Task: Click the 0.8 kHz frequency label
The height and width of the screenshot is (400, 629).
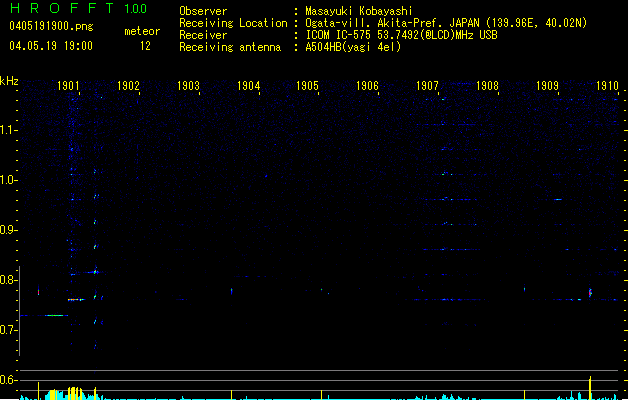Action: pos(7,280)
